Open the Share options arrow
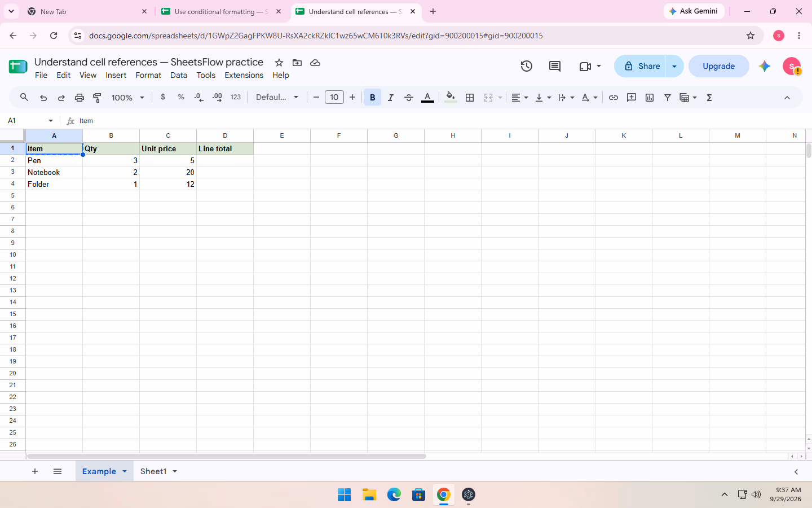 [x=674, y=66]
